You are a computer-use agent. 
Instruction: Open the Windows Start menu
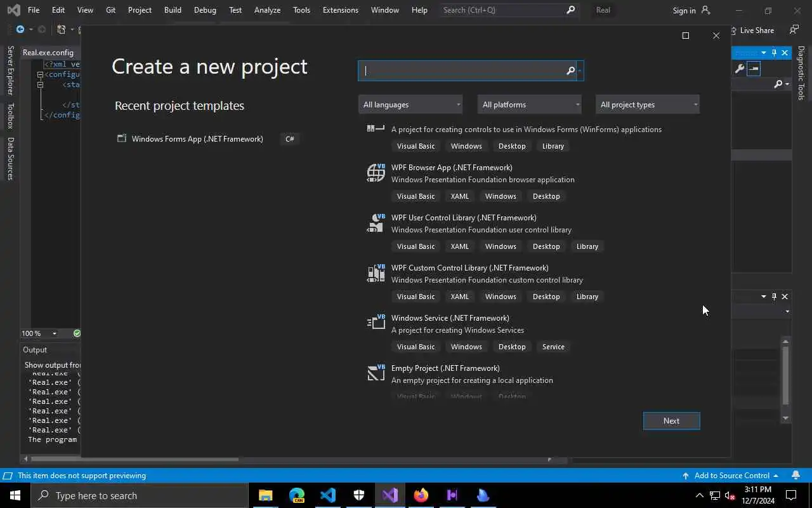point(15,495)
